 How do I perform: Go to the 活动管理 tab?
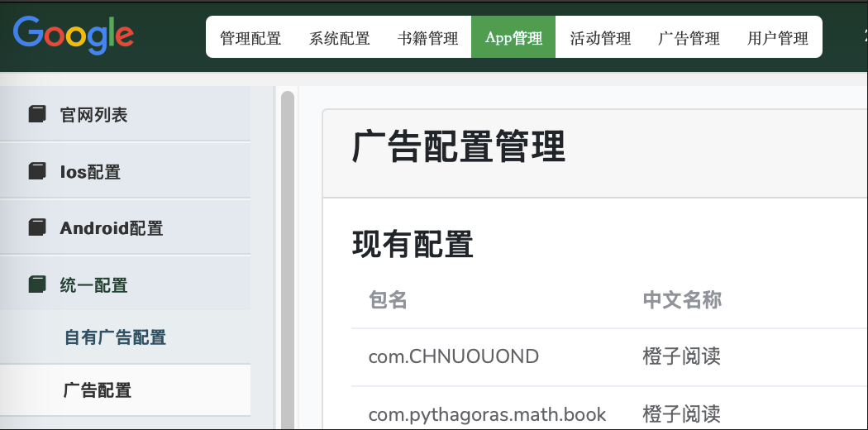(600, 38)
